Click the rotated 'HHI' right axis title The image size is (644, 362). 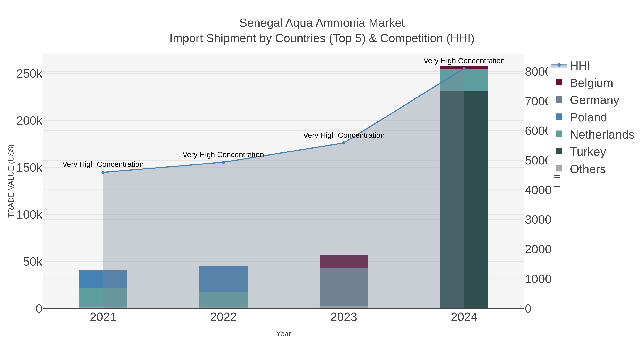(x=557, y=181)
